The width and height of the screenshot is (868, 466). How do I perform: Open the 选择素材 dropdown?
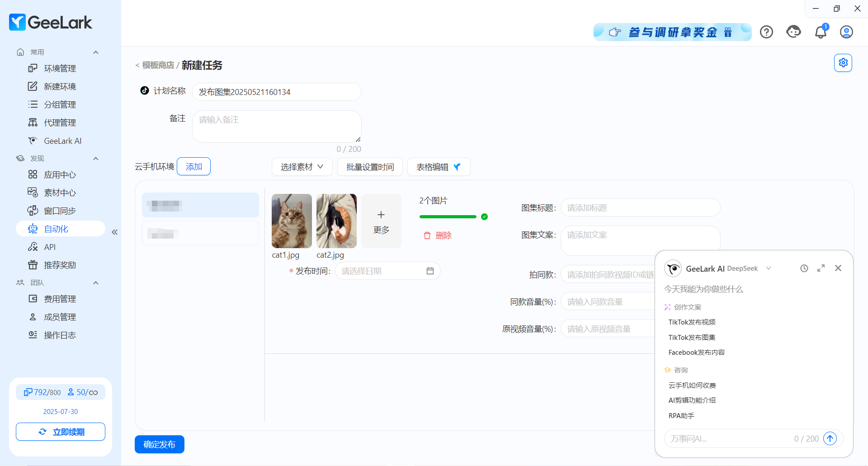[x=302, y=167]
